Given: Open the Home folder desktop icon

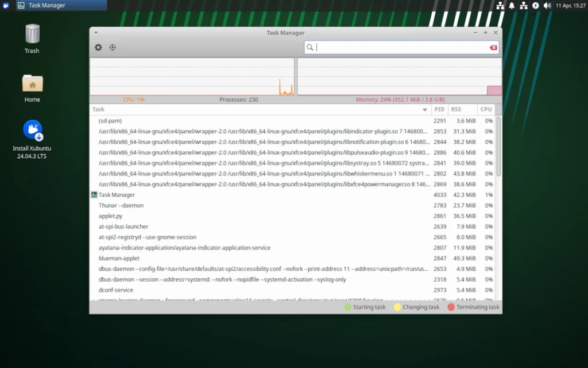Looking at the screenshot, I should (32, 88).
